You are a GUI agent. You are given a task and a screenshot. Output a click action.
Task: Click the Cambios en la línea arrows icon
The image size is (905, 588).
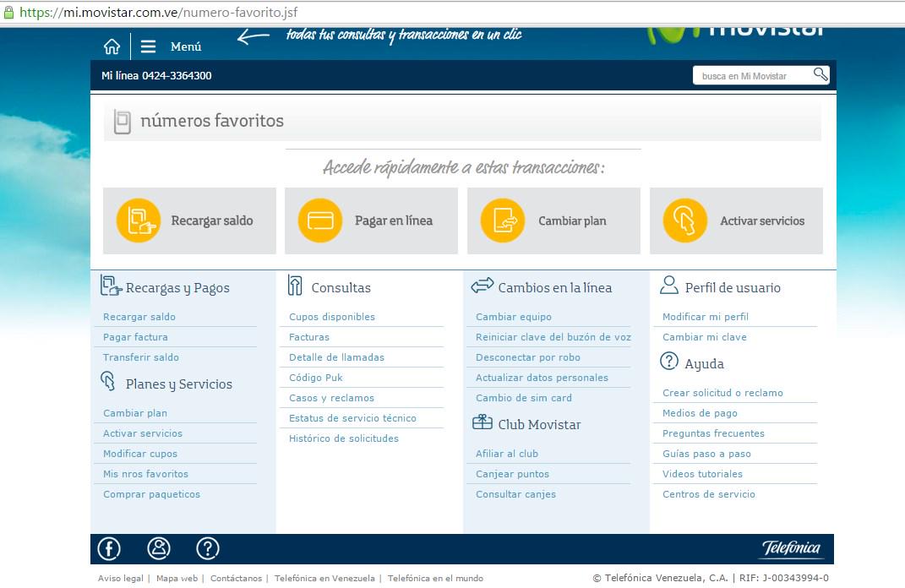pos(482,285)
